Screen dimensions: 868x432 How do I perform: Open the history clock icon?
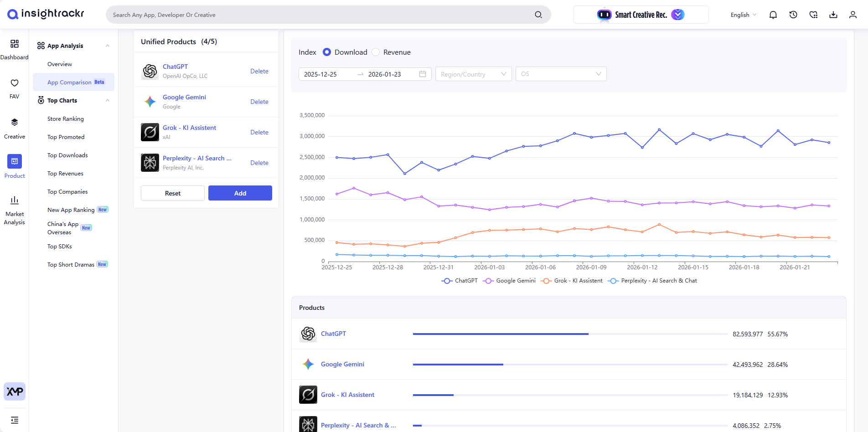click(x=793, y=15)
